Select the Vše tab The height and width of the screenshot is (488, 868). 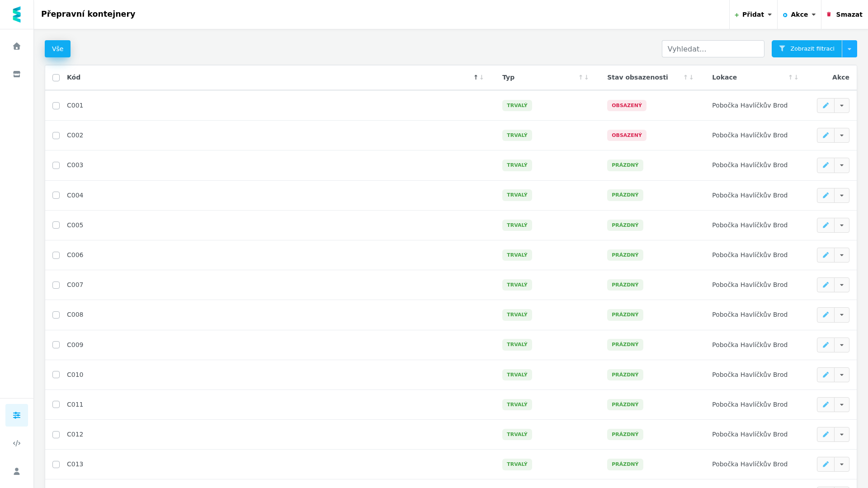click(x=57, y=49)
